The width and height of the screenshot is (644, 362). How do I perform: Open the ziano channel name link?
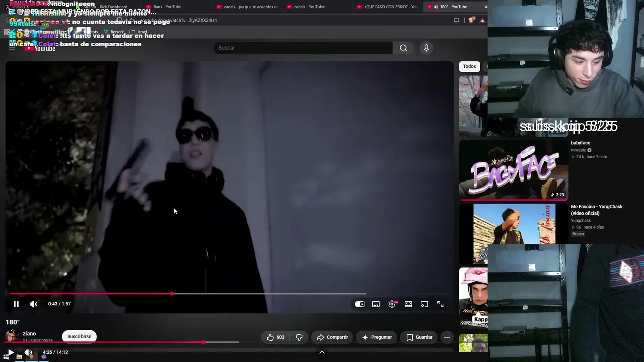click(29, 334)
